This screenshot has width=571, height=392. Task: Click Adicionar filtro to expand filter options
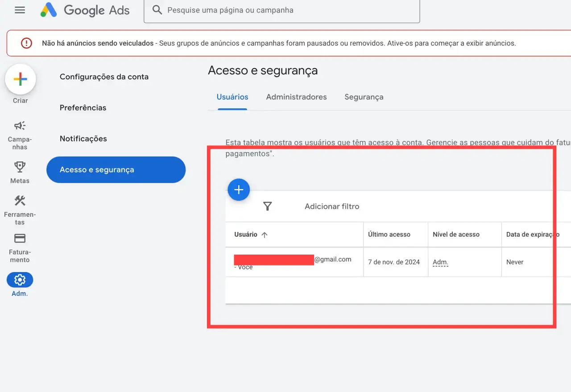332,206
